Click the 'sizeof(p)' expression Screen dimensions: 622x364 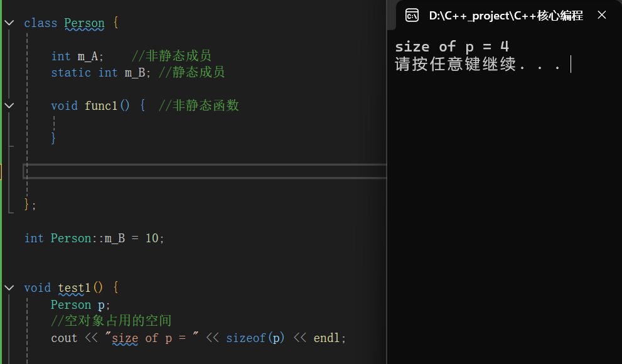click(x=255, y=338)
